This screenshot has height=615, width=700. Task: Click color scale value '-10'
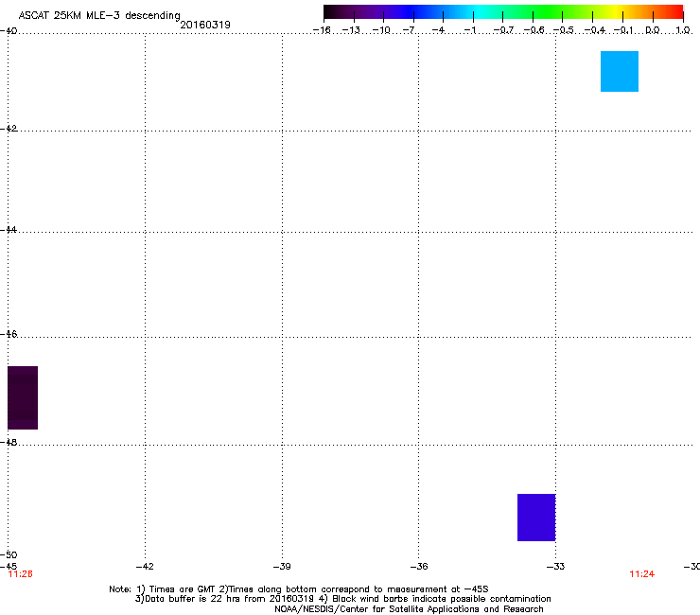coord(381,30)
